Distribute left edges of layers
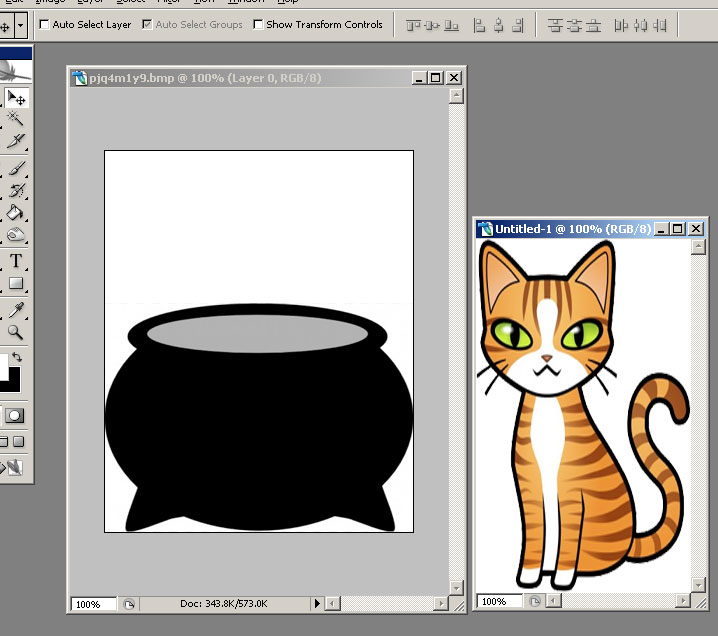718x636 pixels. pos(621,25)
